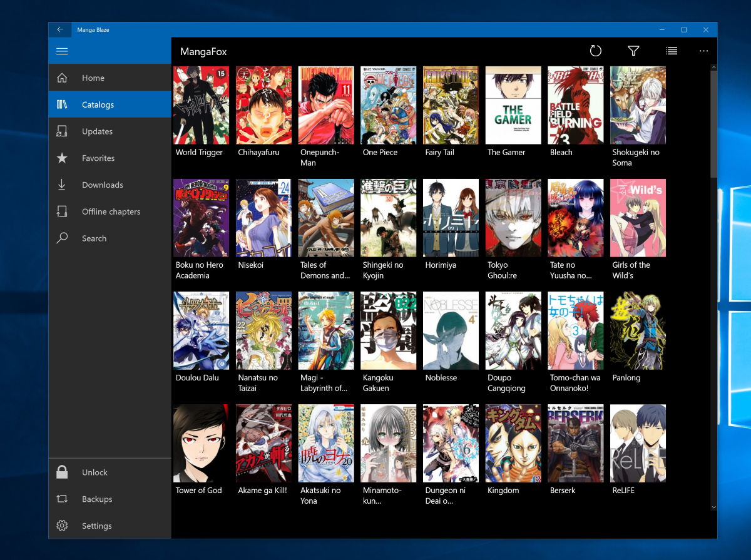This screenshot has width=751, height=560.
Task: Open Shokugeki no Soma cover
Action: pyautogui.click(x=638, y=105)
